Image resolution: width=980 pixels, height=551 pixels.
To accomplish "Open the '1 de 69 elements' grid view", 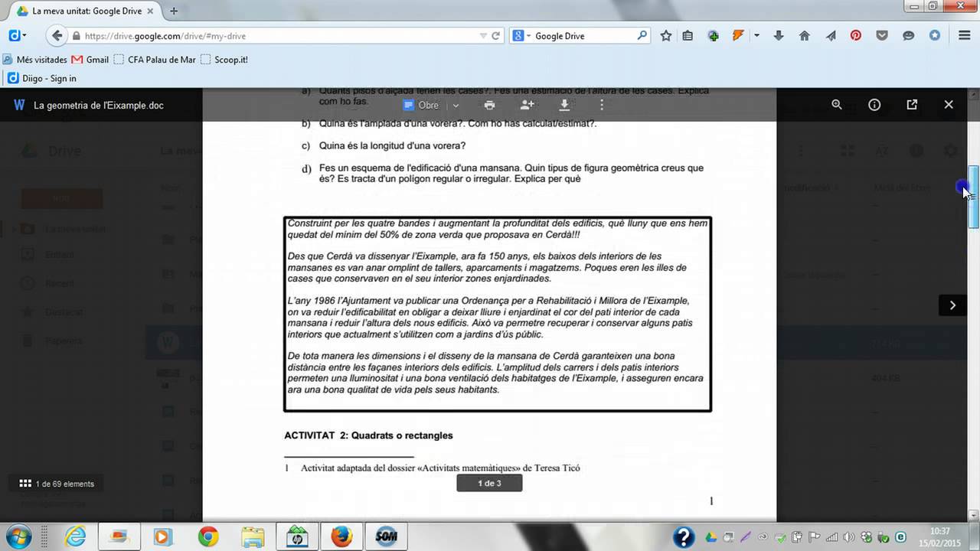I will pos(57,484).
